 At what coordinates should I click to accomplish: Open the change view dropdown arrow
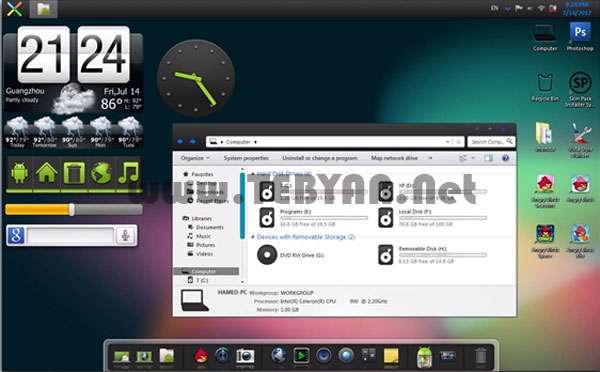point(473,158)
